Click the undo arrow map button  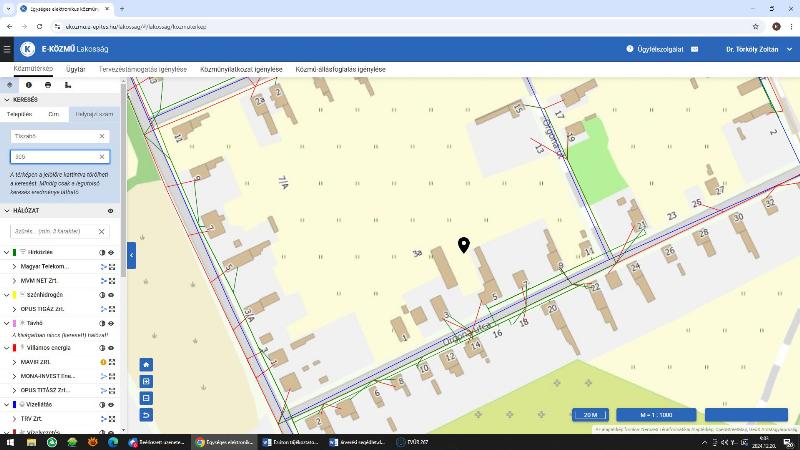146,415
